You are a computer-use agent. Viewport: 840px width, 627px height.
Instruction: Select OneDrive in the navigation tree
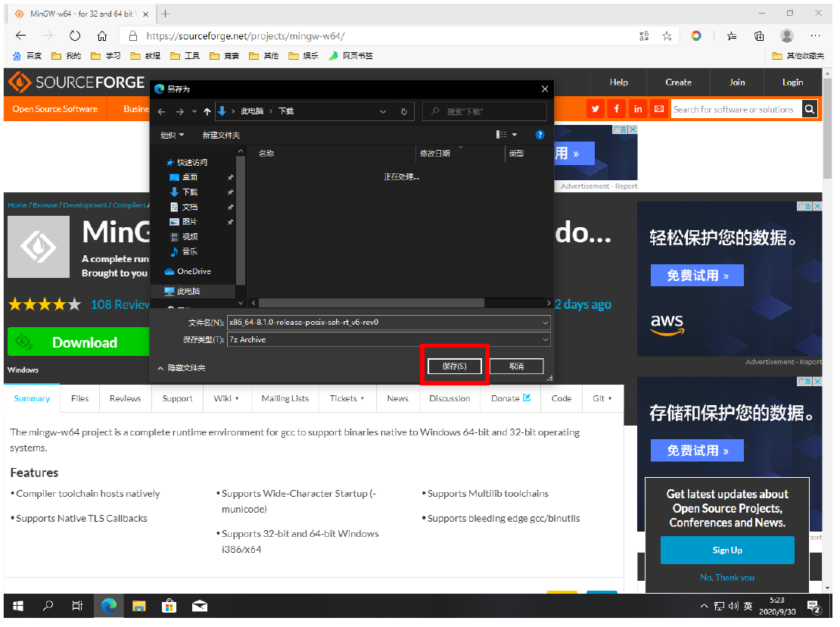tap(194, 271)
